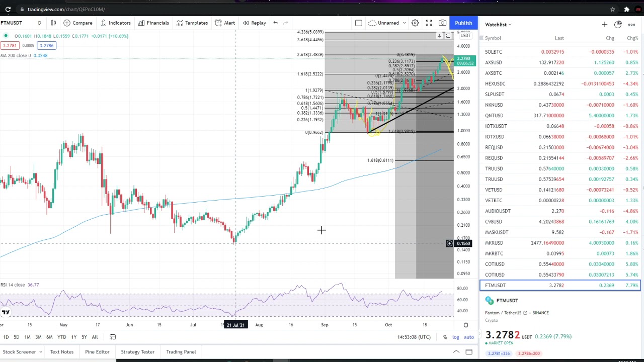Open the Unnamed layout dropdown
Viewport: 644px width, 362px height.
click(387, 23)
